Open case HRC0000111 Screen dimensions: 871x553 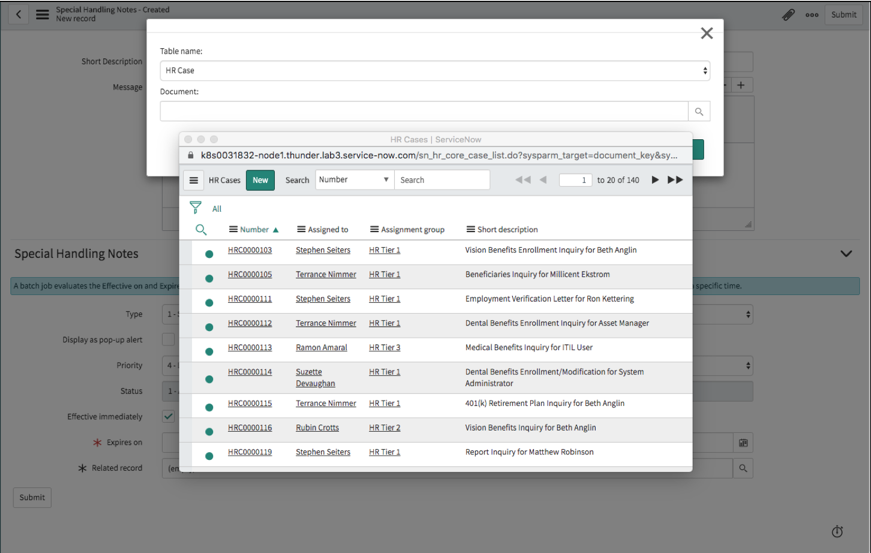(x=250, y=299)
